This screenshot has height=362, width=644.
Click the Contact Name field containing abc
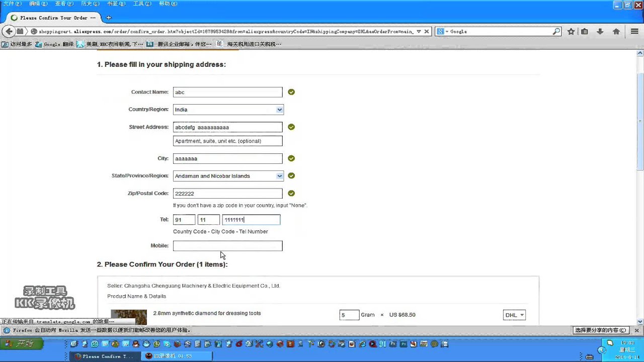click(227, 92)
